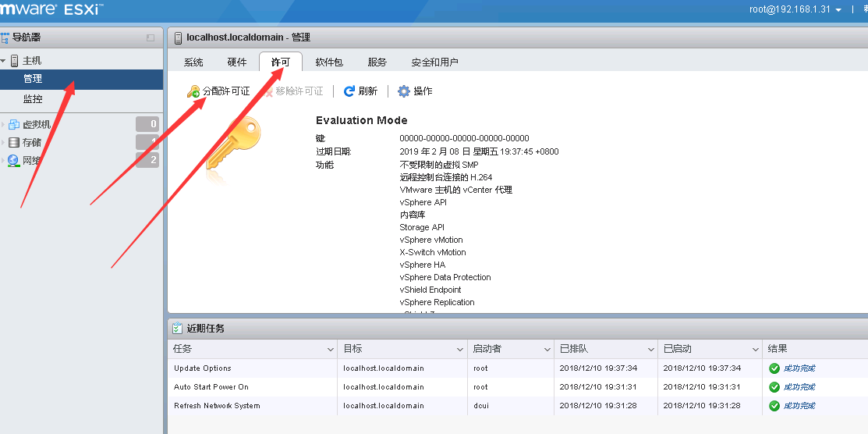The width and height of the screenshot is (868, 434).
Task: Expand the Networking tree node
Action: click(x=3, y=161)
